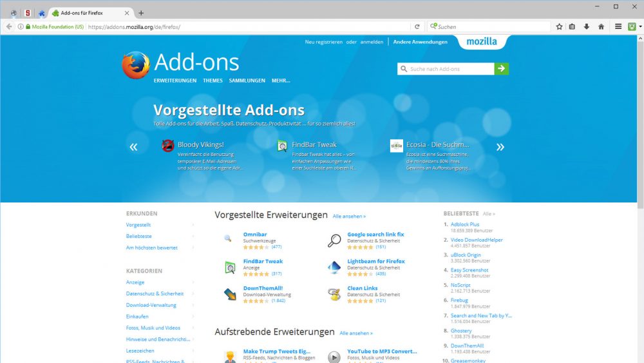Go to the home page icon
The height and width of the screenshot is (363, 644).
pos(601,26)
